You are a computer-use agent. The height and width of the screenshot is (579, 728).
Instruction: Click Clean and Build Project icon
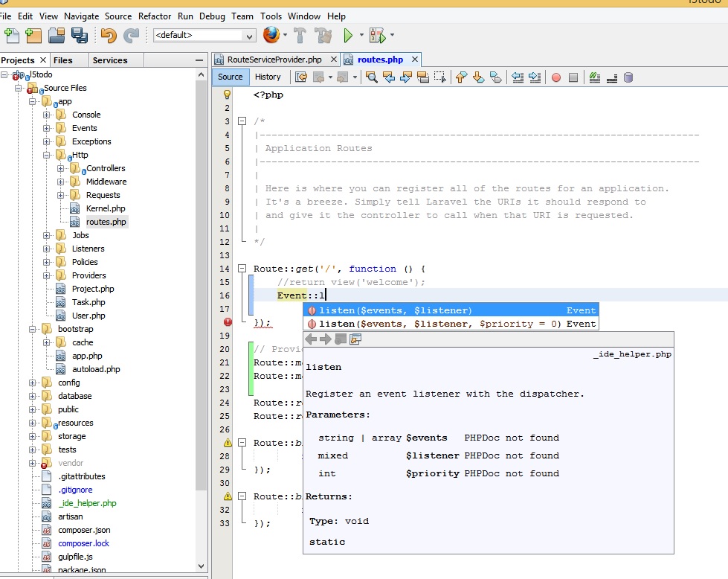click(323, 35)
